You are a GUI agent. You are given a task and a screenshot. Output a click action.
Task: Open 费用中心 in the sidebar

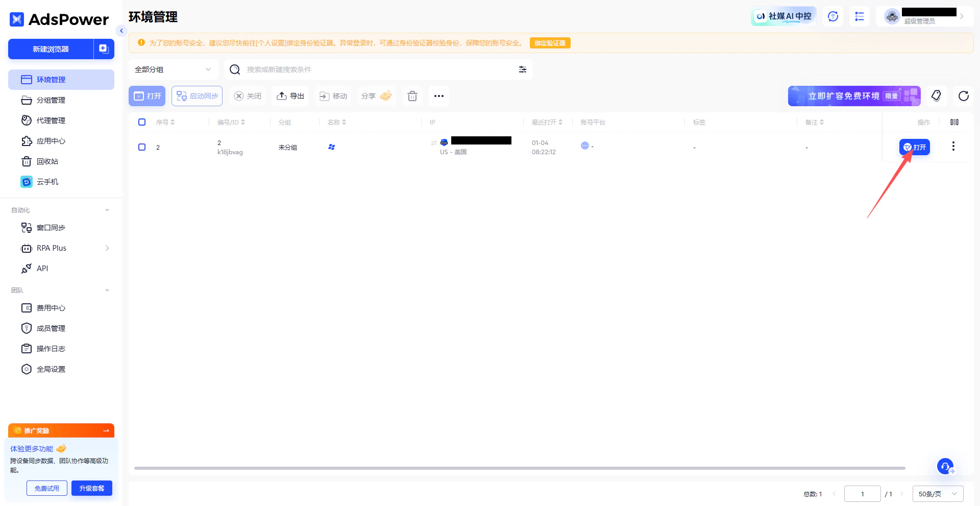point(61,308)
